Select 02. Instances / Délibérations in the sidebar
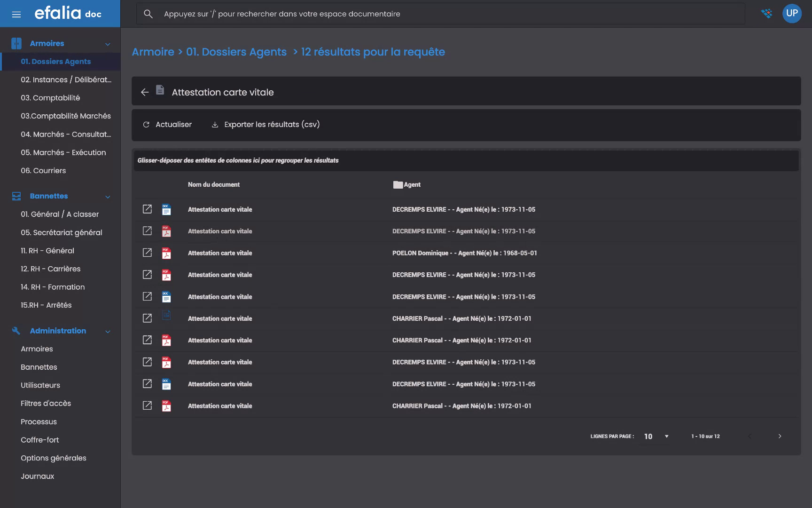812x508 pixels. pyautogui.click(x=66, y=79)
